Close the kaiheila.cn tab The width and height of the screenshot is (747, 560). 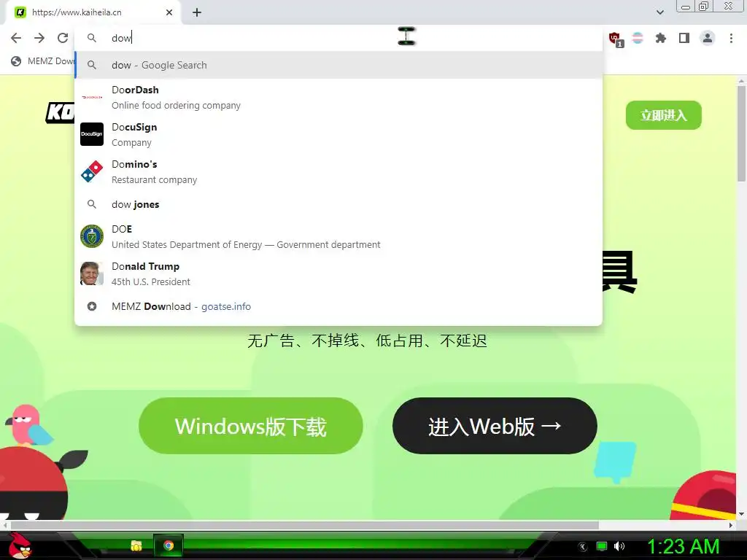click(x=169, y=12)
